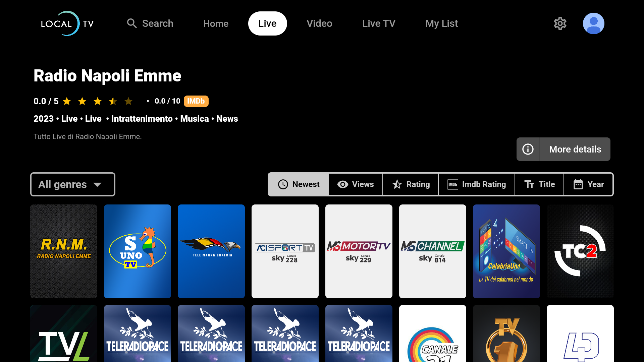
Task: Open the TC2 channel tile
Action: pos(580,251)
